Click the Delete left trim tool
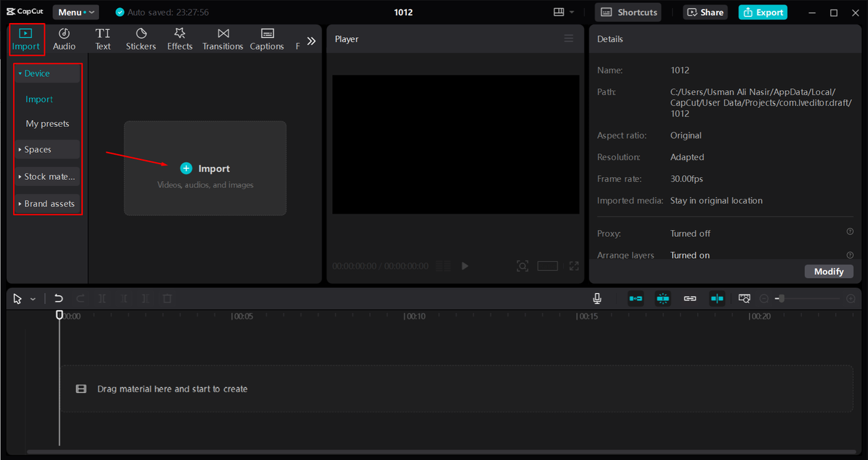The height and width of the screenshot is (460, 868). pyautogui.click(x=124, y=299)
